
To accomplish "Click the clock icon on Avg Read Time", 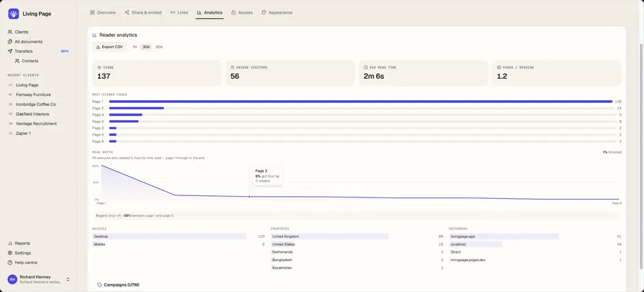I will (x=366, y=67).
